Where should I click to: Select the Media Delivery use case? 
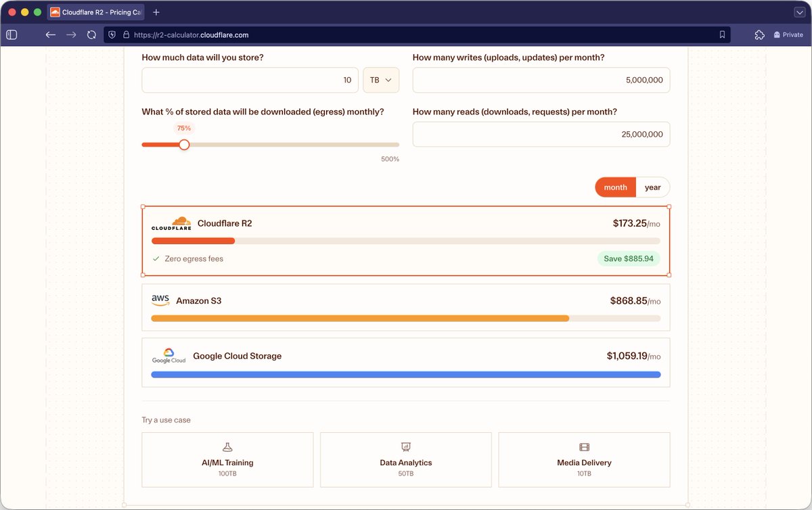pyautogui.click(x=584, y=460)
